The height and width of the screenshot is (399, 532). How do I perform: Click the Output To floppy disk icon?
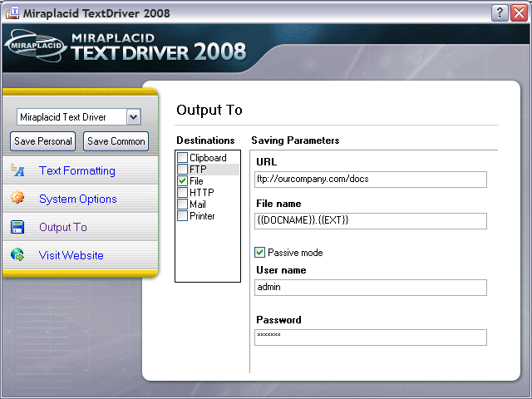click(17, 227)
